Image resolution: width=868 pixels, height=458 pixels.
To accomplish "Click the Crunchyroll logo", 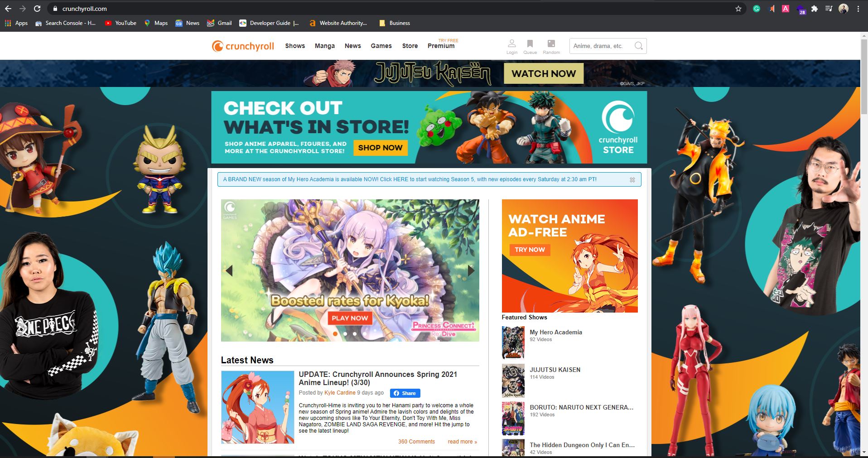I will [243, 46].
